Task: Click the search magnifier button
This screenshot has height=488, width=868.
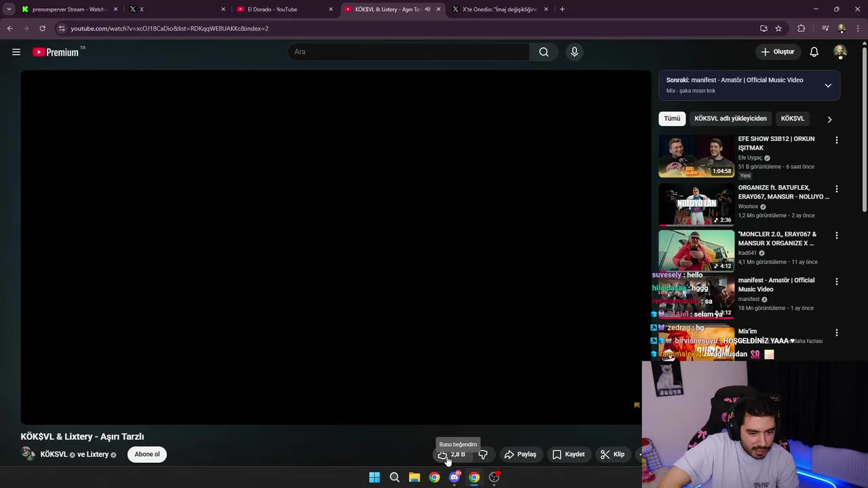Action: point(544,52)
